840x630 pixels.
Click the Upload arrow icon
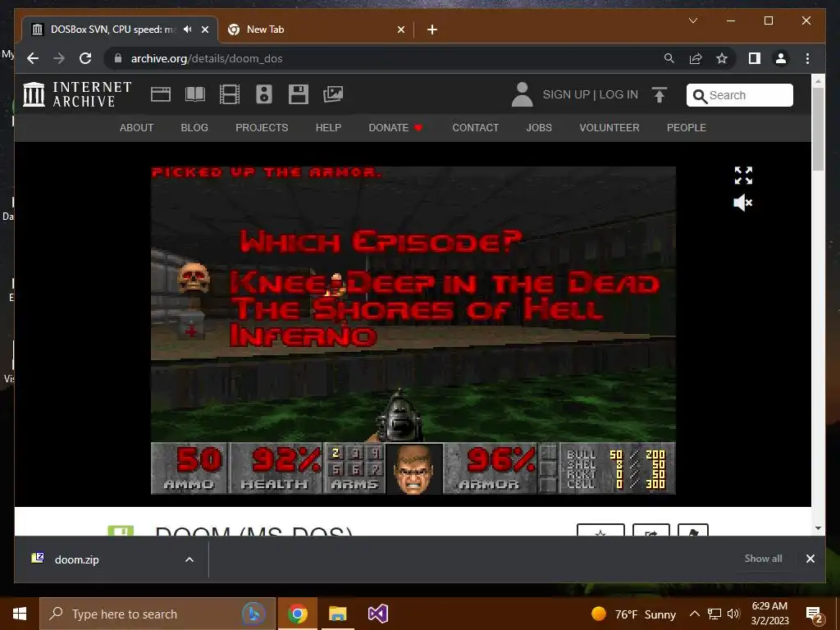coord(660,95)
